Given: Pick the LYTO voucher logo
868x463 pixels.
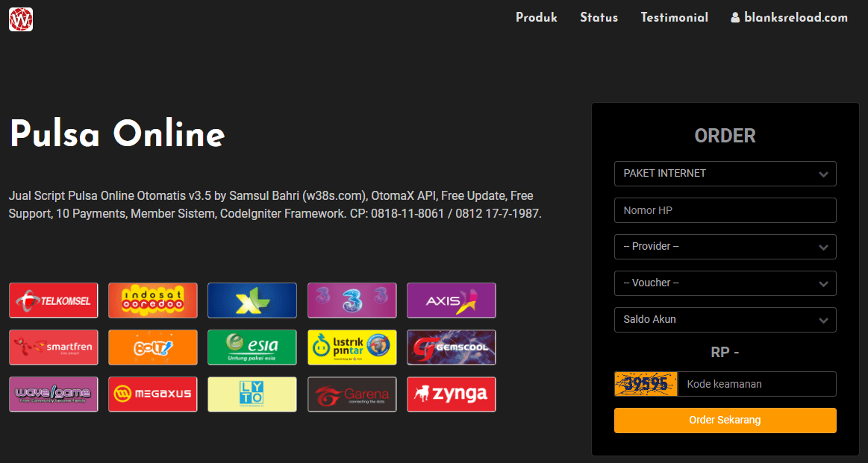Looking at the screenshot, I should pyautogui.click(x=252, y=394).
